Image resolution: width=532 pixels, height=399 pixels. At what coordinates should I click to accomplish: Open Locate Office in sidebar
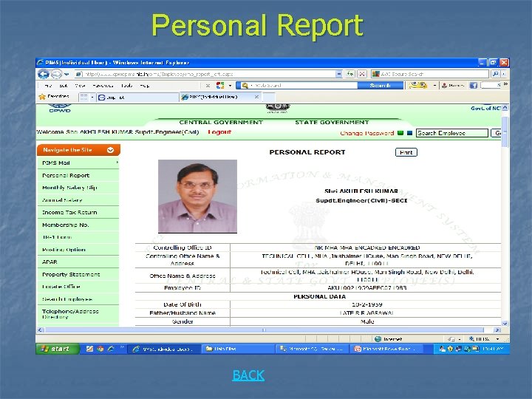(x=78, y=287)
